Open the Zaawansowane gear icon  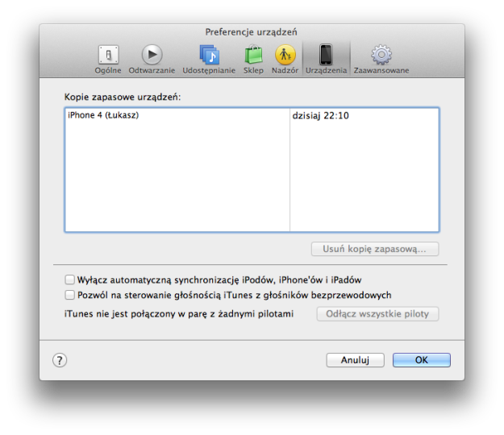pyautogui.click(x=381, y=55)
